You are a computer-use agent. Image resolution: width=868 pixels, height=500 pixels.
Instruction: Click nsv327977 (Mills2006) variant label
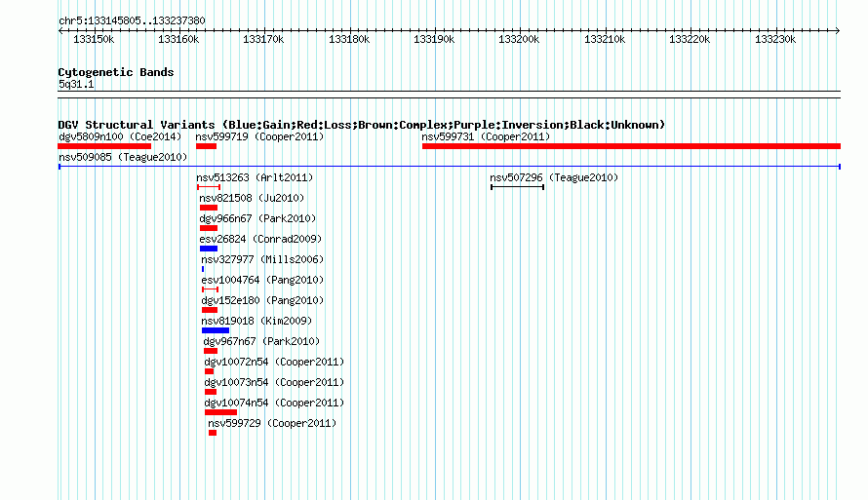(262, 259)
